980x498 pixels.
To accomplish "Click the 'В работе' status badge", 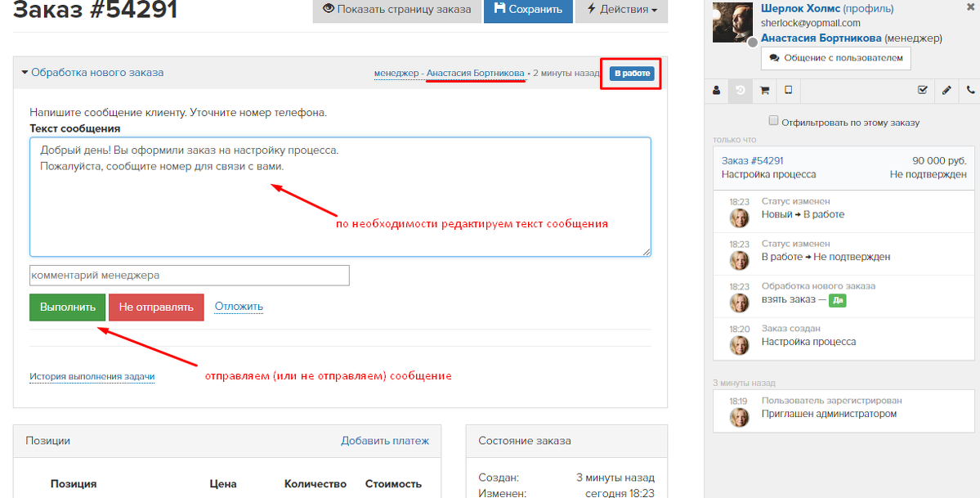I will pos(632,74).
